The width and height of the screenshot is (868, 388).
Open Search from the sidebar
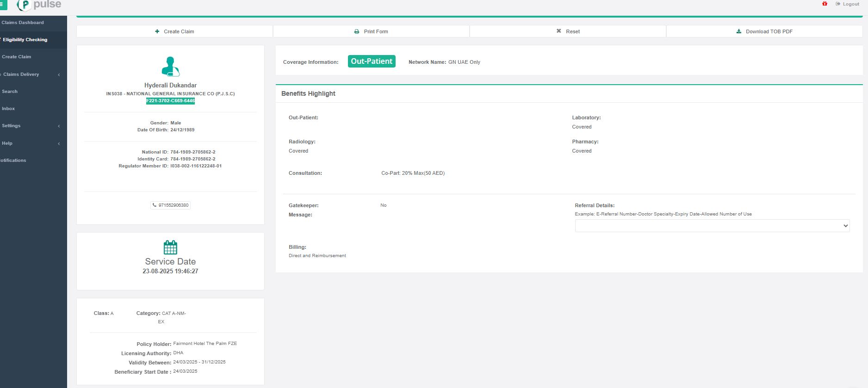click(x=10, y=92)
